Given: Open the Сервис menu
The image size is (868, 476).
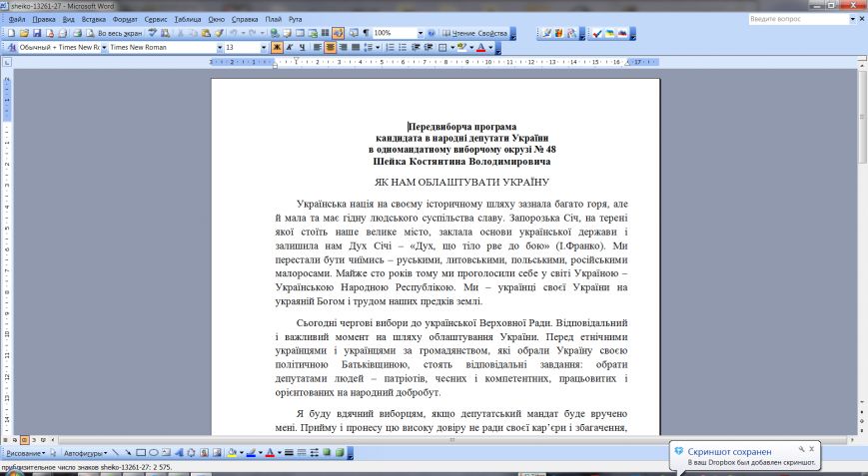Looking at the screenshot, I should tap(156, 19).
